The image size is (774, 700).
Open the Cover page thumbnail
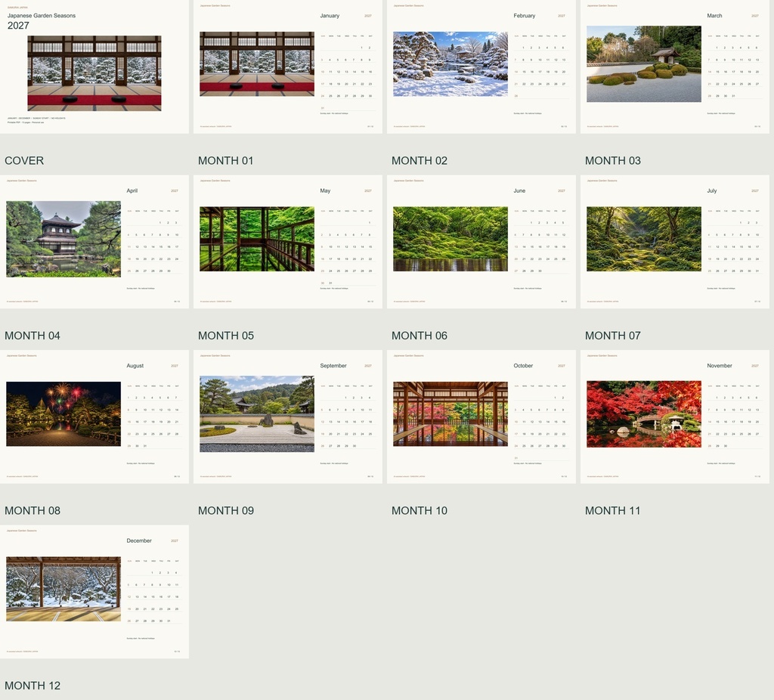pyautogui.click(x=94, y=67)
